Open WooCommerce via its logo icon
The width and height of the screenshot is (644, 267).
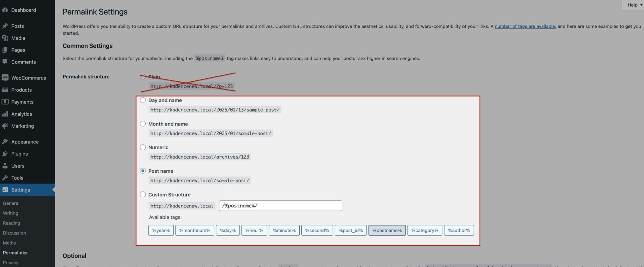[5, 77]
